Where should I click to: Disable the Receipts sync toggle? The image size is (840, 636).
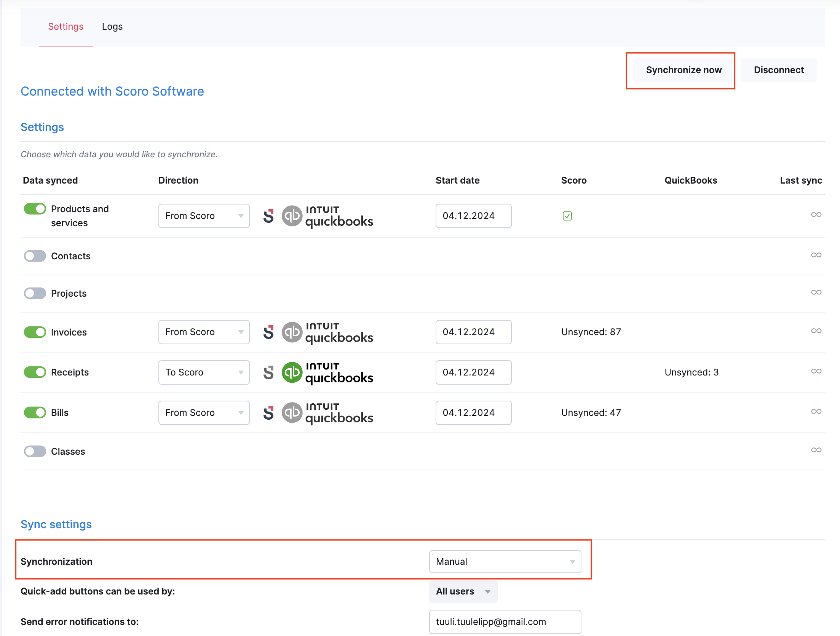click(x=35, y=372)
